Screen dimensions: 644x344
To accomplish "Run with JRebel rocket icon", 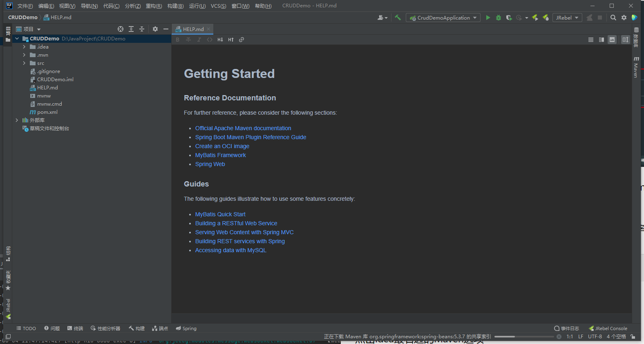I will pos(535,18).
